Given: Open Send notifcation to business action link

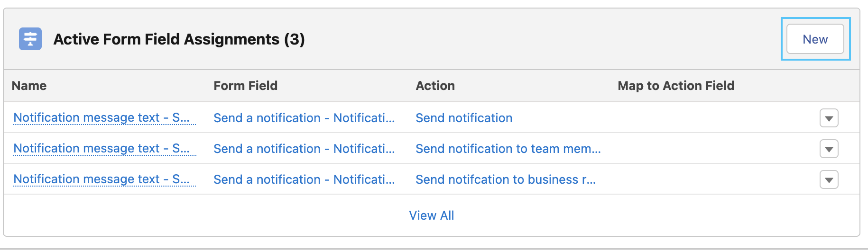Looking at the screenshot, I should click(x=506, y=179).
